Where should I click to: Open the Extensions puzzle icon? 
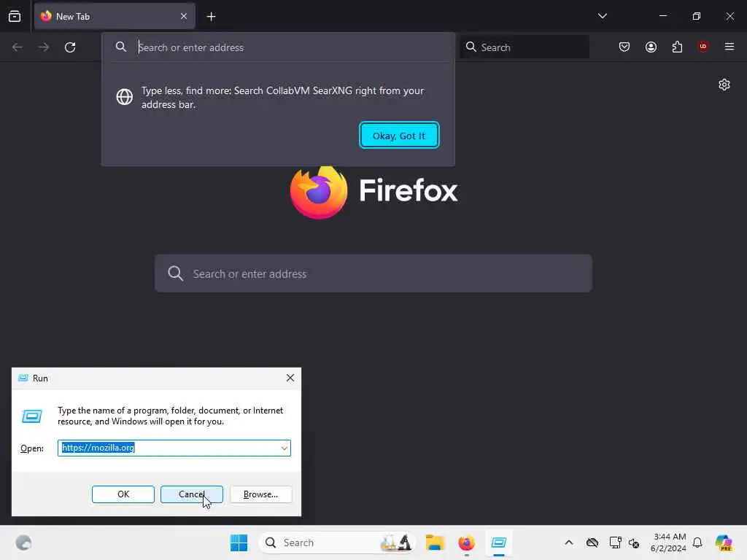(677, 47)
